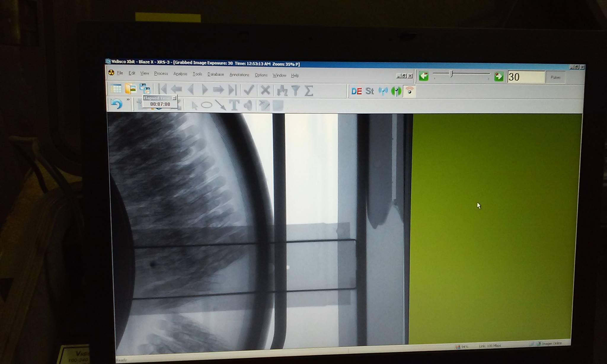Open the image folder icon
607x364 pixels.
130,89
